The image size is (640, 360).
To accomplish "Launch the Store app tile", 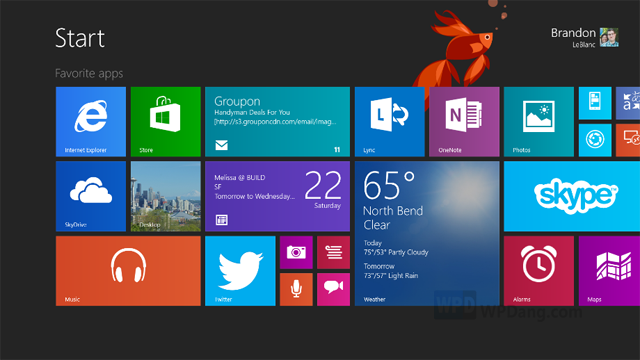I will click(166, 122).
